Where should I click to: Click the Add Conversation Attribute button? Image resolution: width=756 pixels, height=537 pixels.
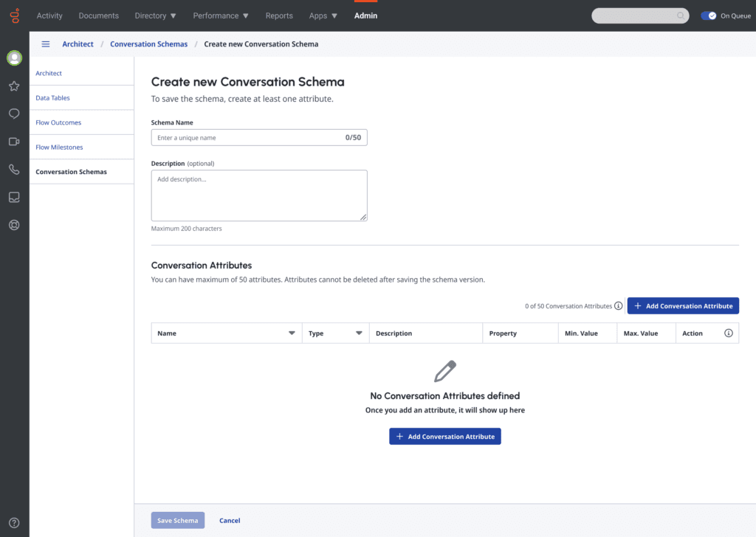683,305
